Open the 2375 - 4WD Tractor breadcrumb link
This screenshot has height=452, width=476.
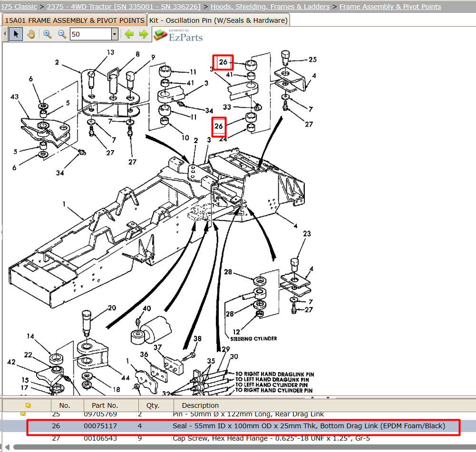point(124,6)
